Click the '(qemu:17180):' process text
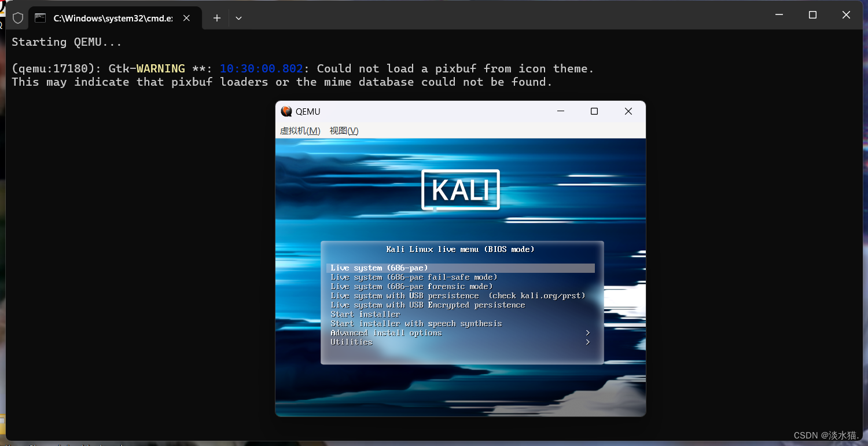The height and width of the screenshot is (446, 868). (57, 68)
